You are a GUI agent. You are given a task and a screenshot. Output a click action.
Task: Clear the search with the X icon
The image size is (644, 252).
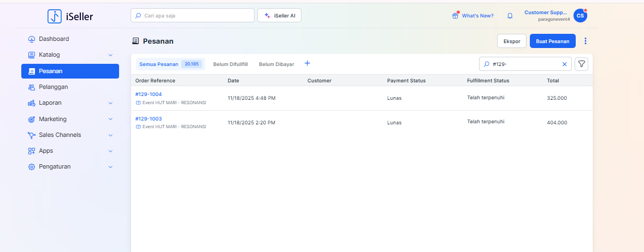(x=565, y=64)
